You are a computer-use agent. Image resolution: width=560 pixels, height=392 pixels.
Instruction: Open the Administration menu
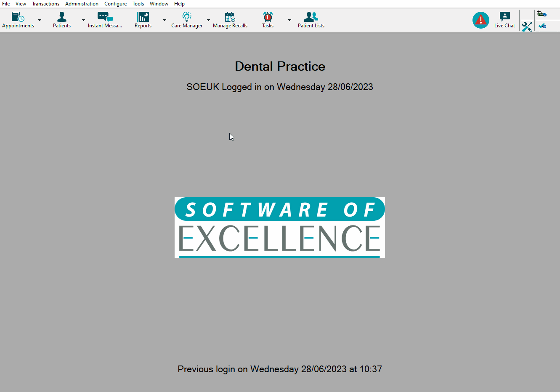point(82,4)
